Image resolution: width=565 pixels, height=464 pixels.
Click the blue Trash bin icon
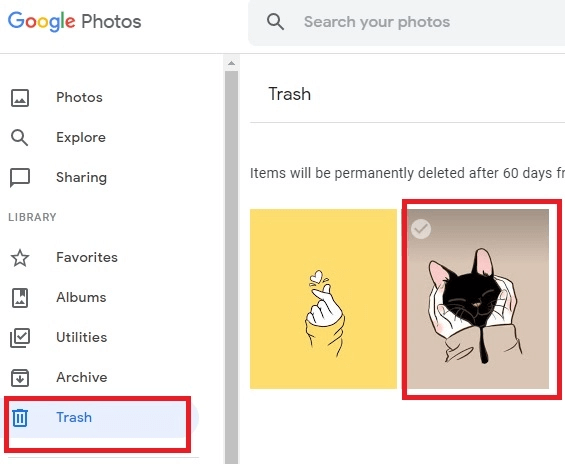[20, 418]
